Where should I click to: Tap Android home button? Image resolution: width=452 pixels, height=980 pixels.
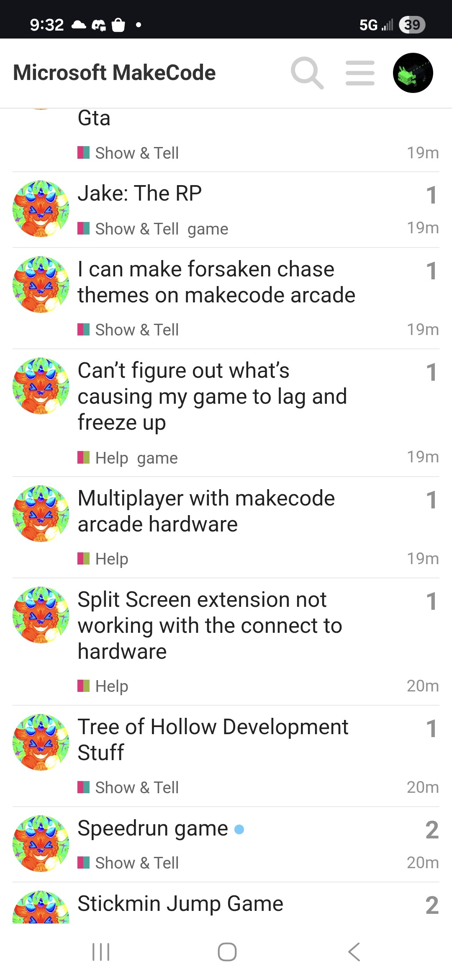tap(227, 952)
